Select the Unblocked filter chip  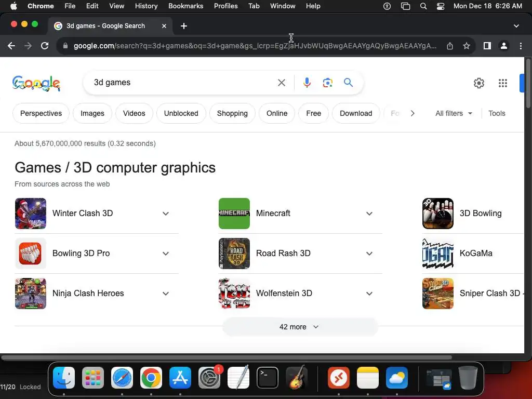[181, 113]
